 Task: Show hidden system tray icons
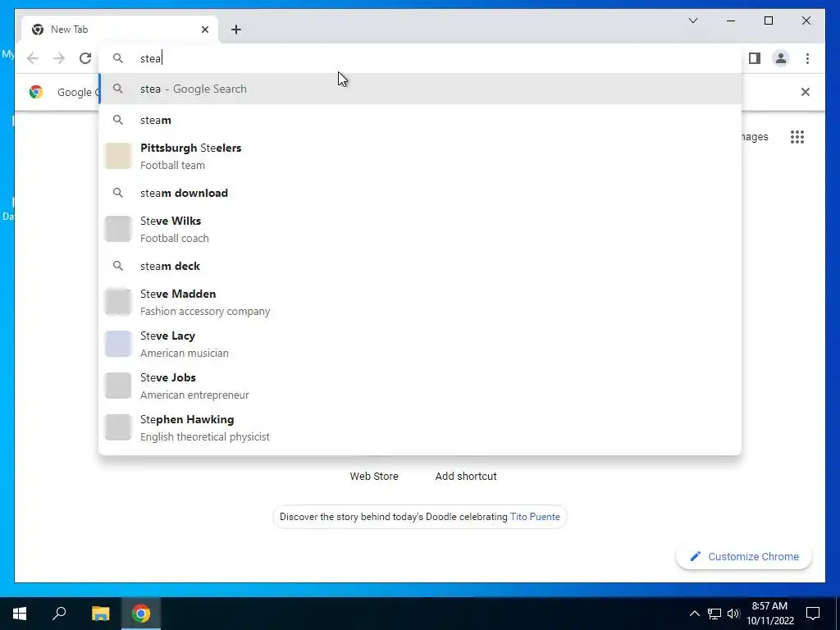point(694,614)
